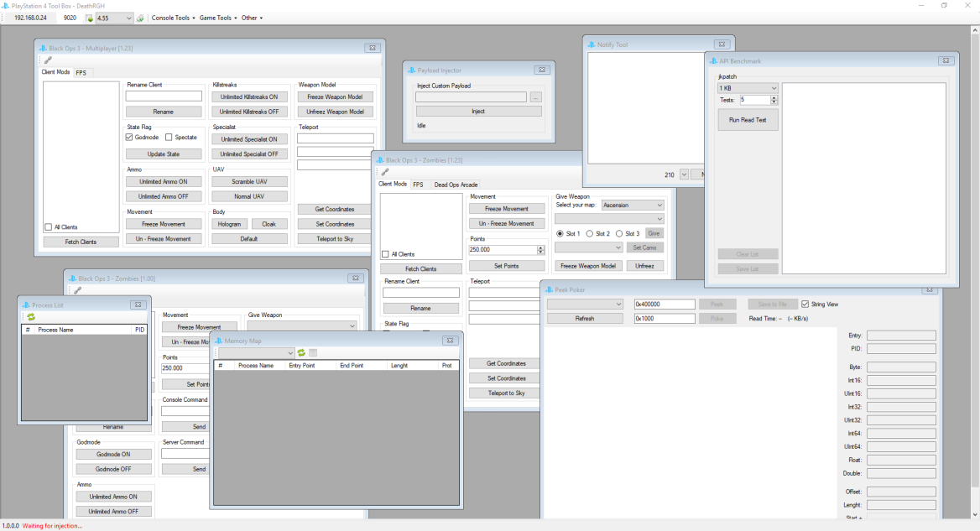
Task: Click the 0x1000 length field
Action: pyautogui.click(x=665, y=319)
